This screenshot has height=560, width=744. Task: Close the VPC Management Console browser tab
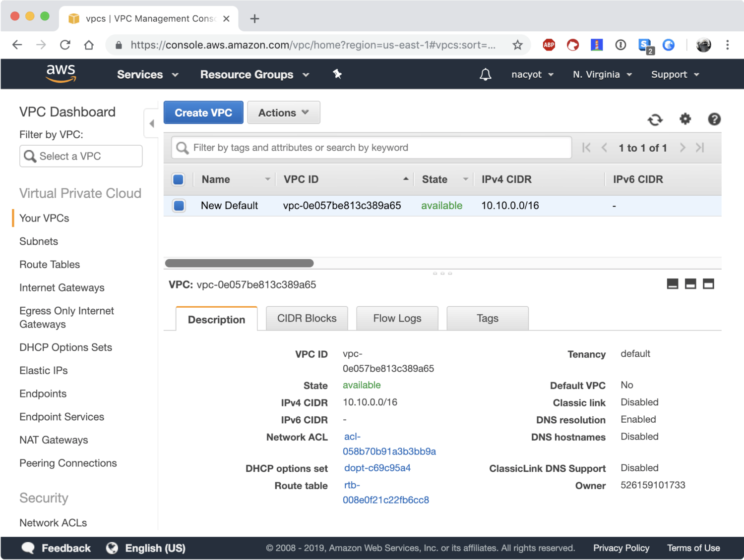pos(226,19)
